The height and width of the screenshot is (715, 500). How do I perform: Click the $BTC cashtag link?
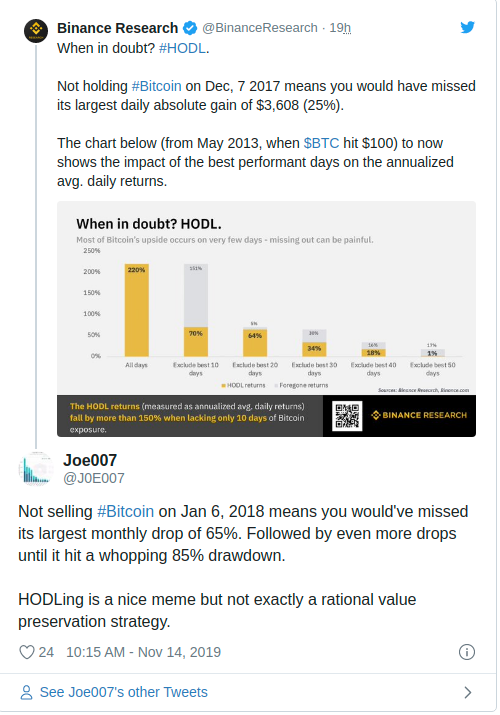click(x=321, y=143)
